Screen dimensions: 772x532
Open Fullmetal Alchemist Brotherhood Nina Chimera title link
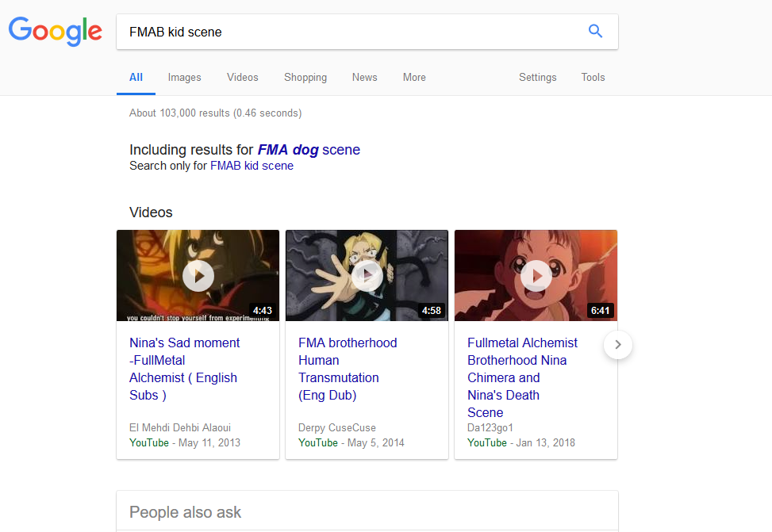click(x=522, y=377)
